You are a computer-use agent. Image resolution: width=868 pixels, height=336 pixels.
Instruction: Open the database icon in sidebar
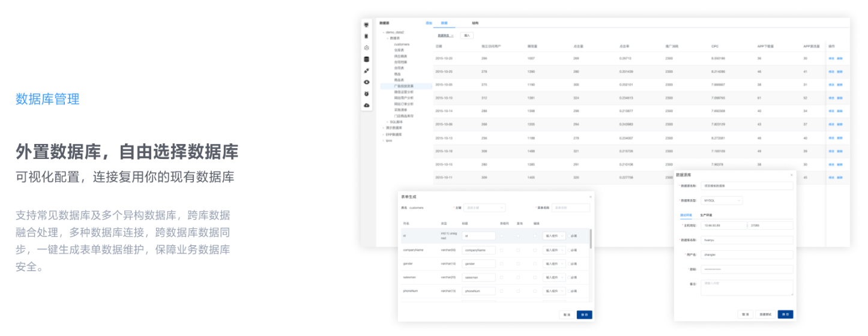(366, 59)
